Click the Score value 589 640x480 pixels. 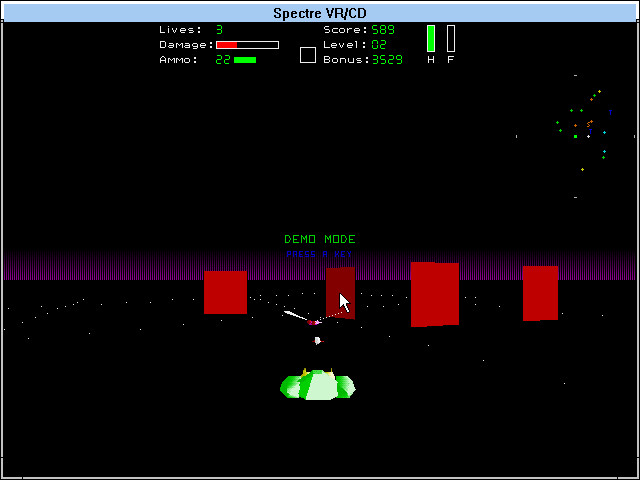coord(383,30)
